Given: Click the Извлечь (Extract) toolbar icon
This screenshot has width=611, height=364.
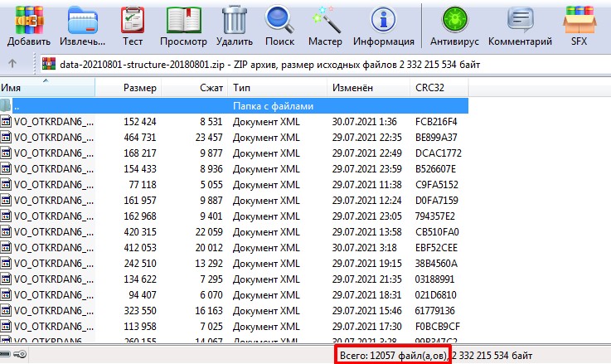Looking at the screenshot, I should pyautogui.click(x=82, y=24).
